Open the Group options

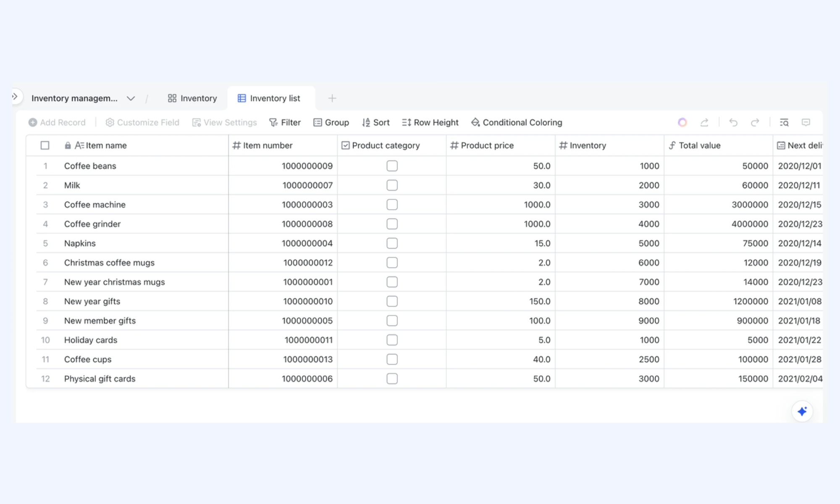point(331,122)
